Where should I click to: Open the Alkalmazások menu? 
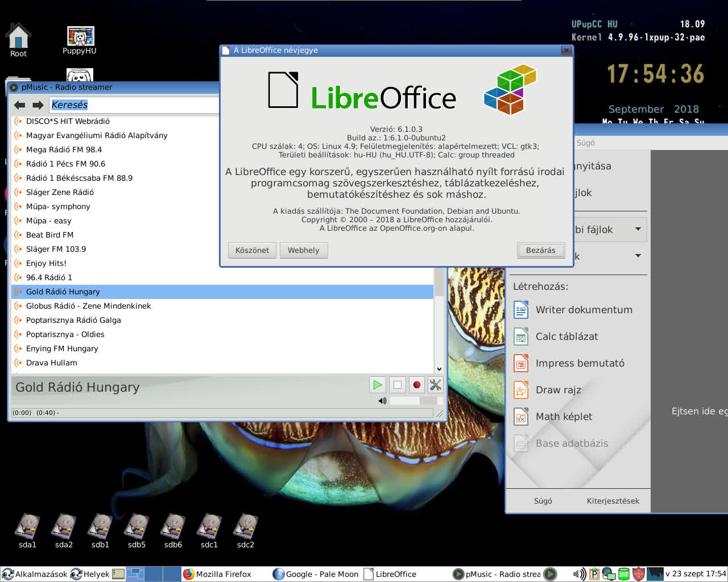(x=35, y=574)
